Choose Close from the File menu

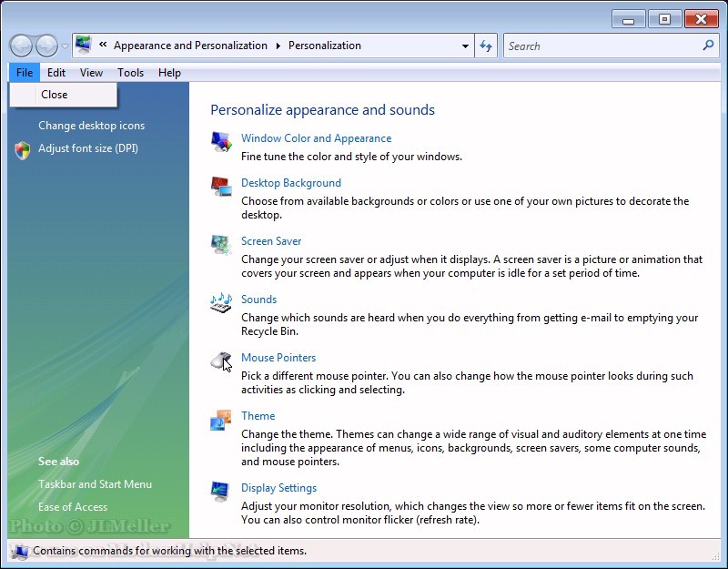tap(64, 95)
